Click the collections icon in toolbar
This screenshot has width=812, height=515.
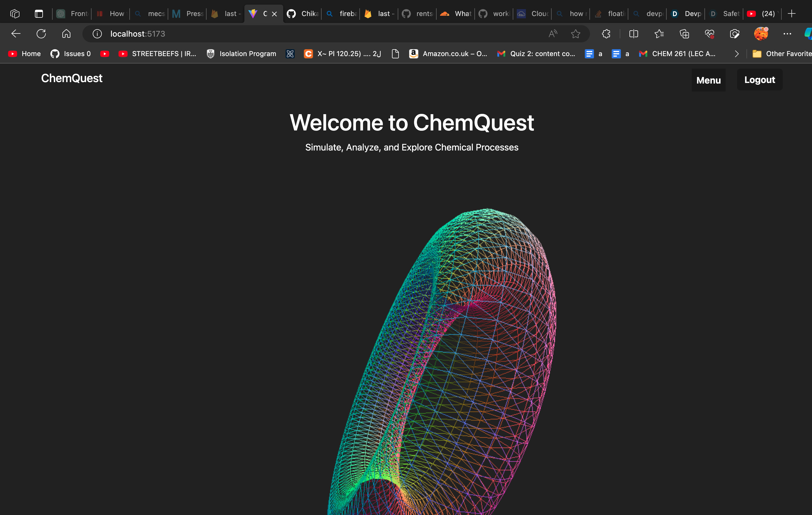[684, 34]
